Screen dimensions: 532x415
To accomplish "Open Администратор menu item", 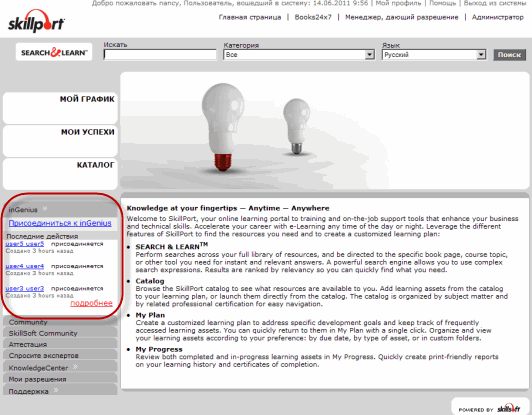I will [x=497, y=17].
